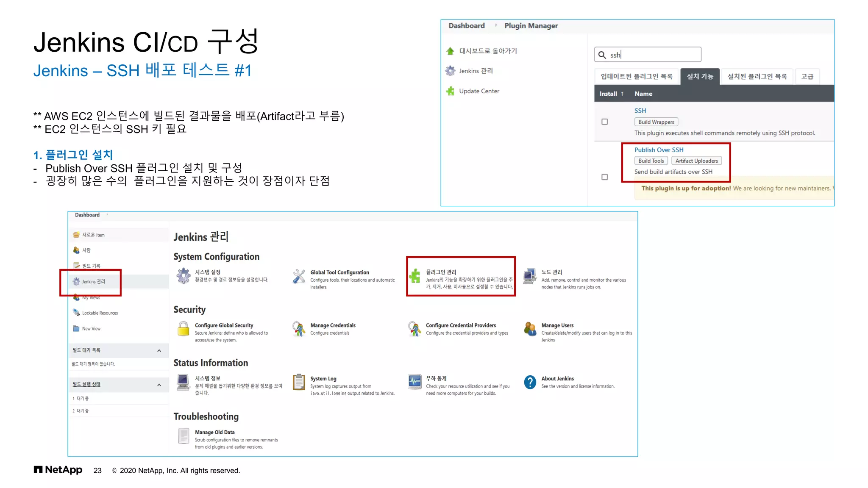Click the Artifact Uploaders tag
Screen dimensions: 868x488
tap(696, 161)
